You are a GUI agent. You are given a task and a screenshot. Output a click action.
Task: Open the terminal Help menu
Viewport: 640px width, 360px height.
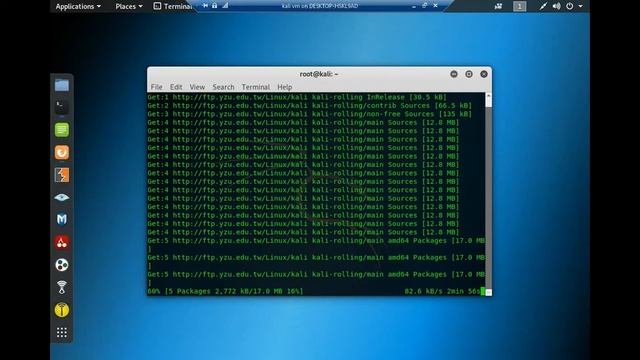pos(284,87)
